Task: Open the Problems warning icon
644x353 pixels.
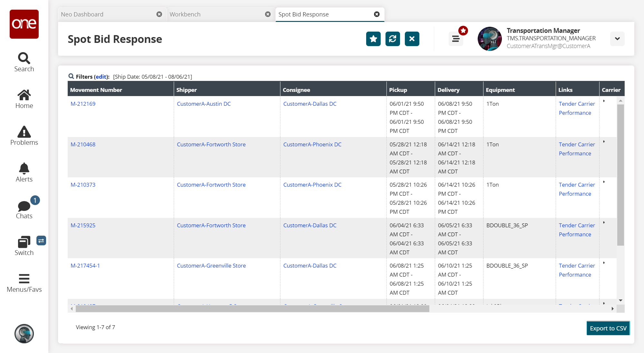Action: click(x=24, y=136)
